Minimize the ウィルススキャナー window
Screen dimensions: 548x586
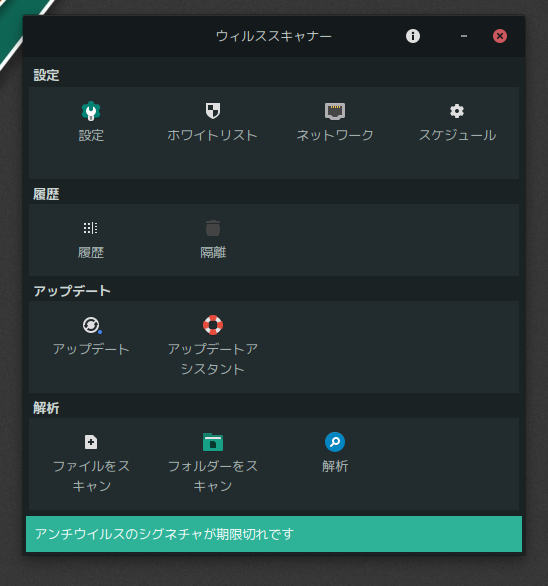pyautogui.click(x=464, y=36)
